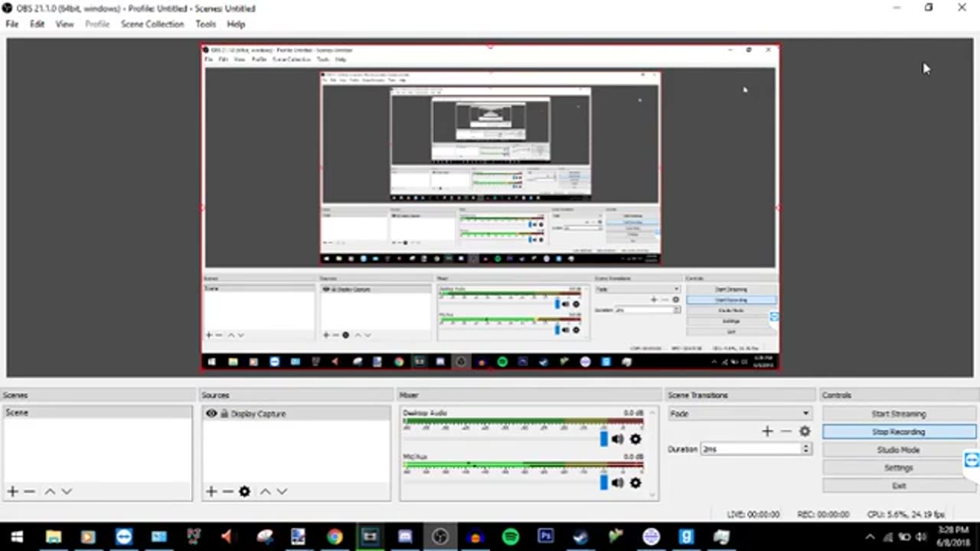Click the LIVE timer in status bar
Image resolution: width=980 pixels, height=551 pixels.
[753, 514]
